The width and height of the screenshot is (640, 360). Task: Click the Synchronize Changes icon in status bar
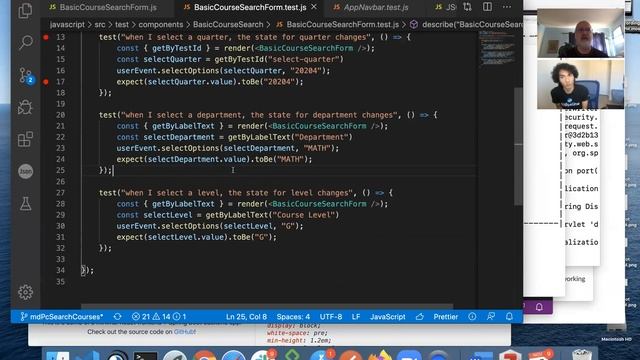[118, 317]
